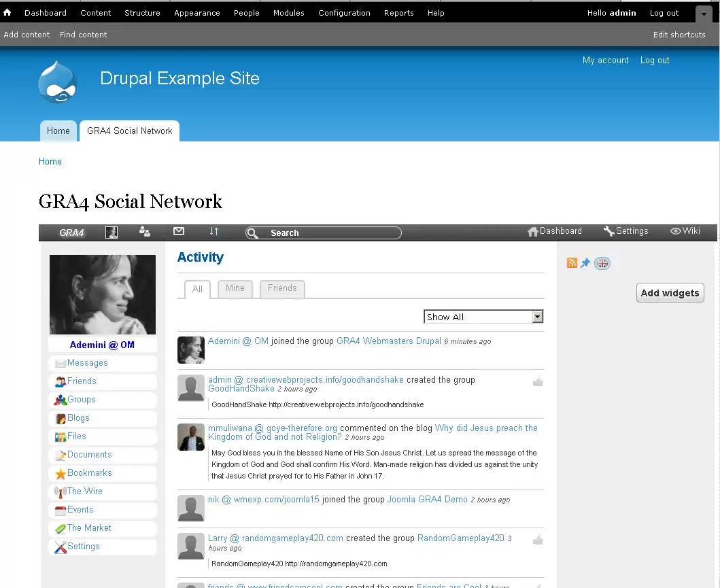Open Events in the sidebar
Viewport: 720px width, 588px height.
(103, 510)
